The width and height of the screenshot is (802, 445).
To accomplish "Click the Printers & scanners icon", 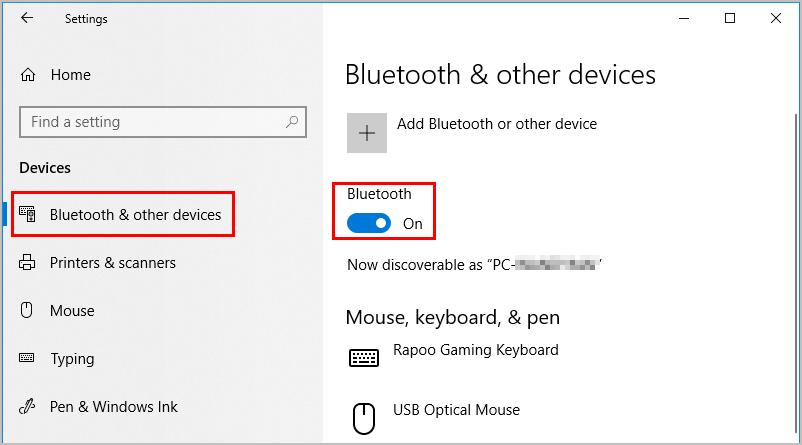I will (28, 263).
